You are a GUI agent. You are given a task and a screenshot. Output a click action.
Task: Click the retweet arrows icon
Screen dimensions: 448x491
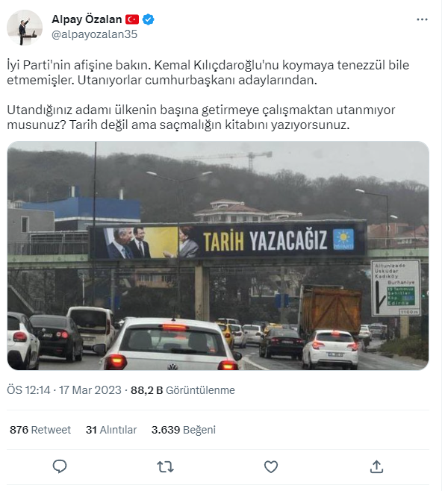[165, 467]
